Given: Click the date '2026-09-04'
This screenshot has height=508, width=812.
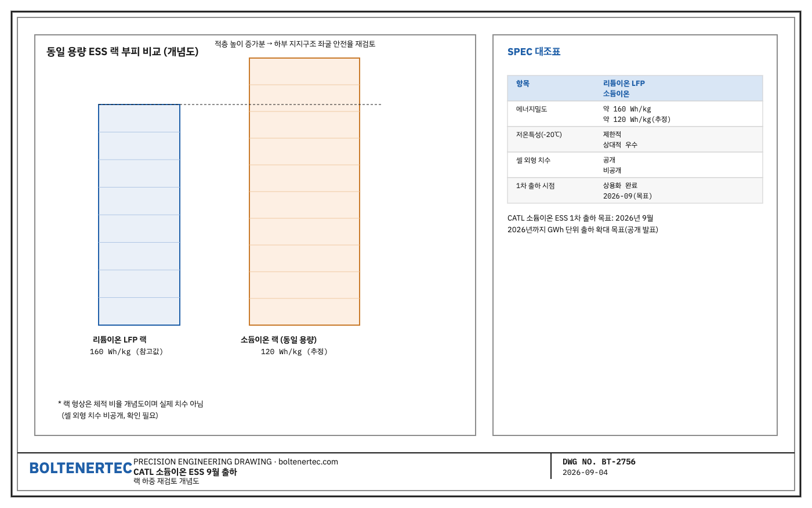Looking at the screenshot, I should [x=585, y=473].
